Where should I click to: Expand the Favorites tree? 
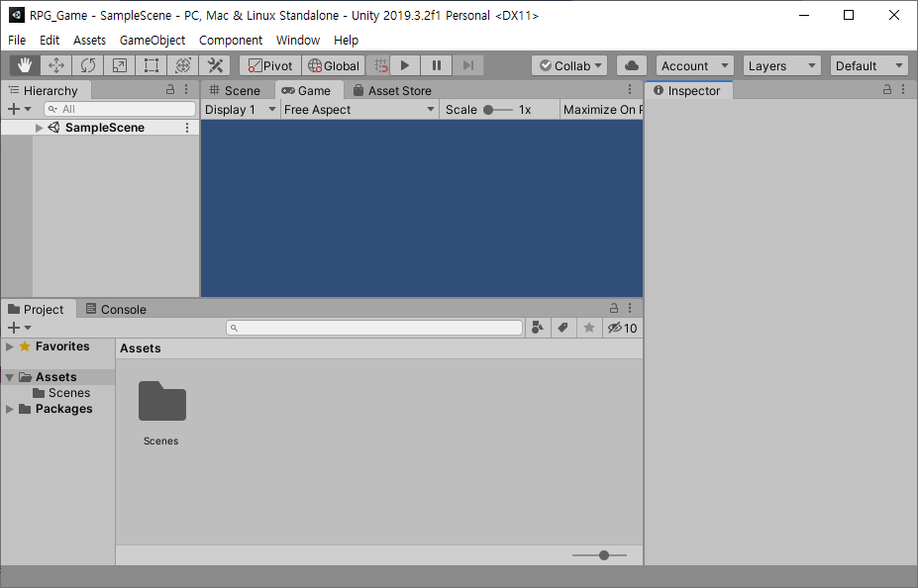tap(9, 346)
